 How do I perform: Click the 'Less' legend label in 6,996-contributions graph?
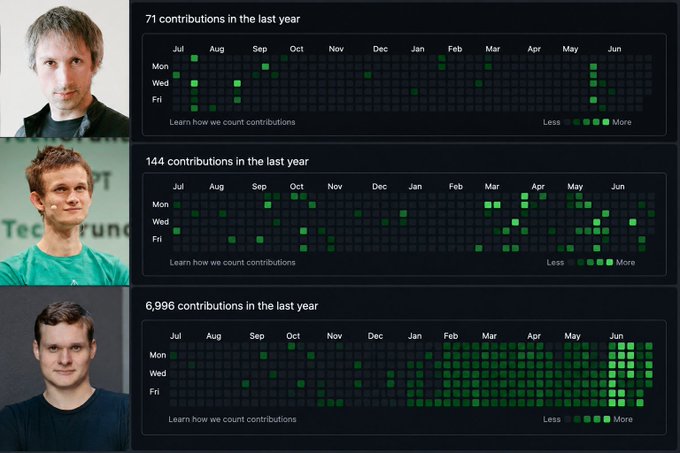[x=552, y=419]
